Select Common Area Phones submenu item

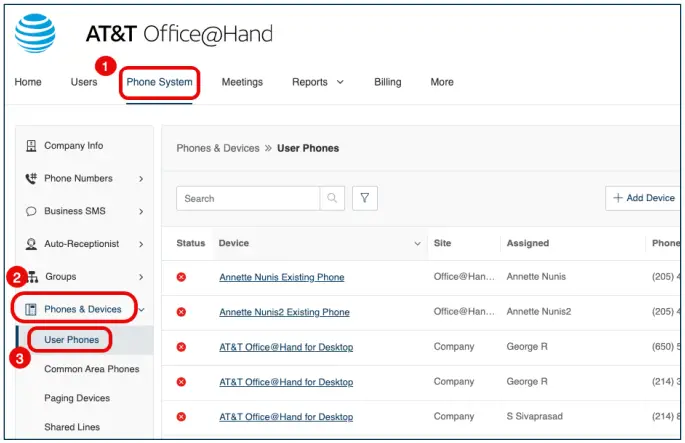[92, 369]
